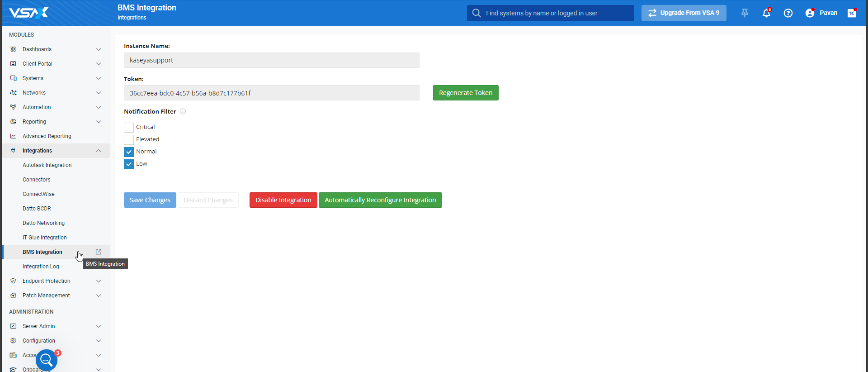Open the floating search chat bubble
The height and width of the screenshot is (372, 868).
pos(47,360)
